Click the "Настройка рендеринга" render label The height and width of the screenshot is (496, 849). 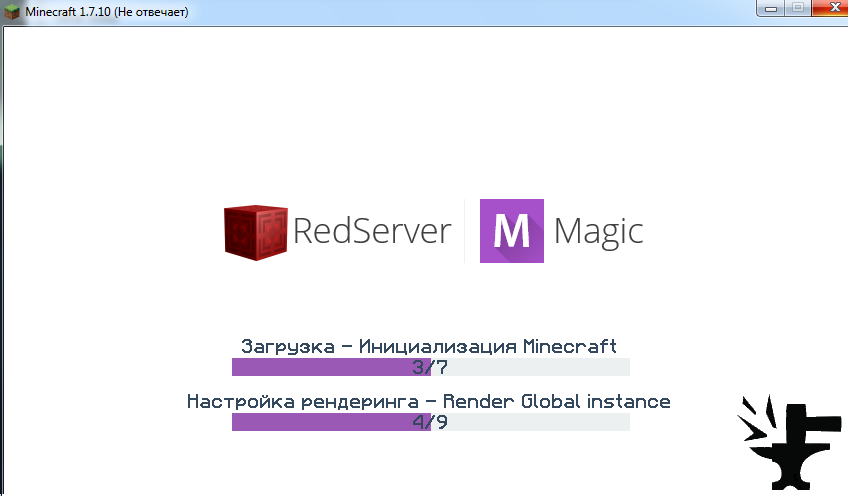303,402
